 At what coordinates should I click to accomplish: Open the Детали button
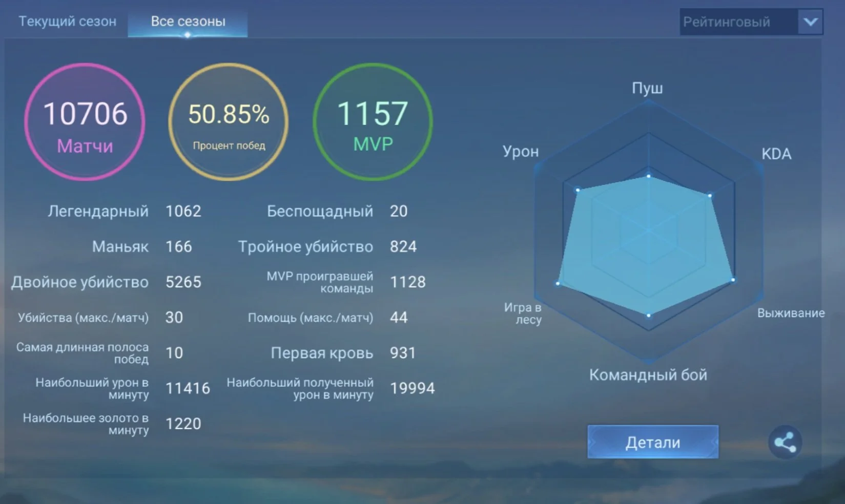coord(653,442)
